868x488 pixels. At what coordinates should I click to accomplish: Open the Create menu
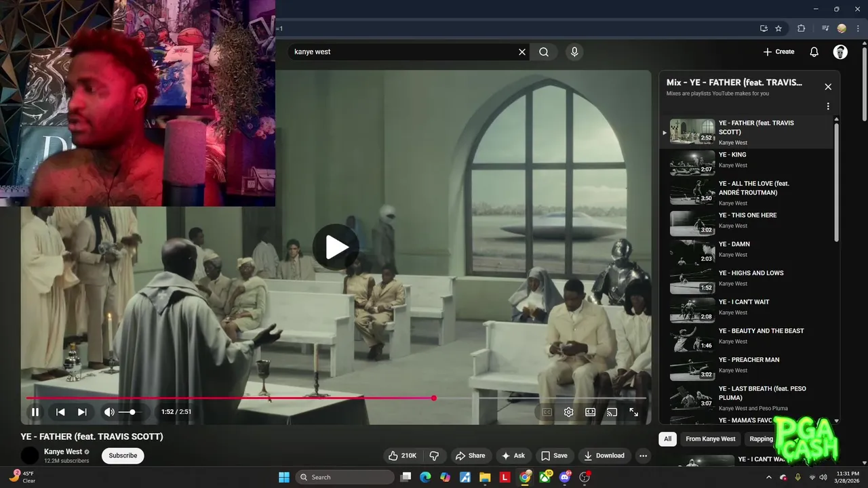tap(778, 52)
